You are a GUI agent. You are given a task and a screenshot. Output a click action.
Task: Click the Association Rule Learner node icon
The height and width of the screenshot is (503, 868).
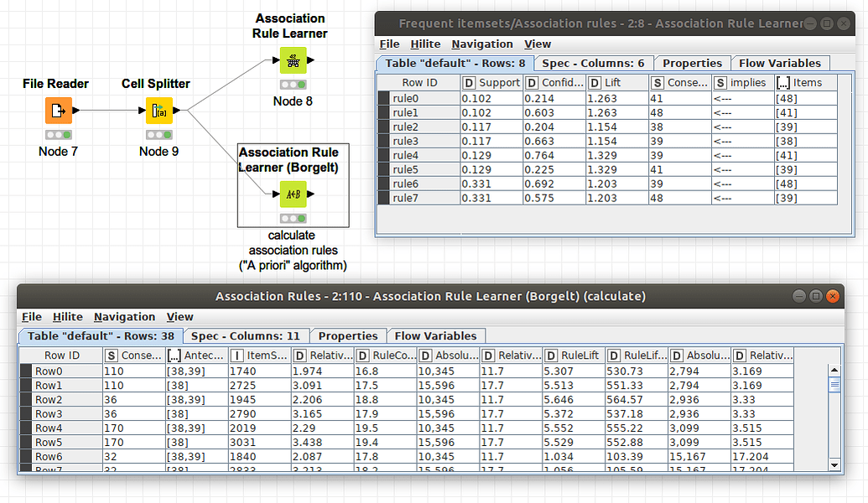(293, 60)
